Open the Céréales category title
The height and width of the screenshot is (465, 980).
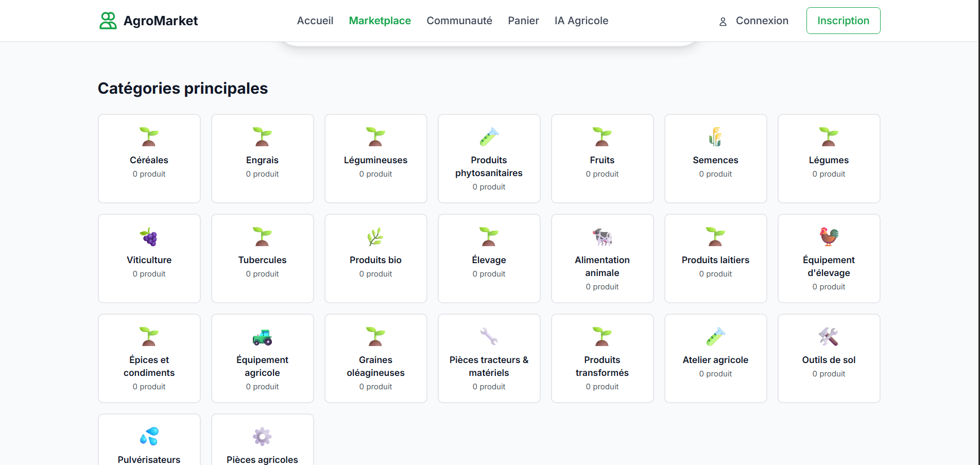point(149,160)
